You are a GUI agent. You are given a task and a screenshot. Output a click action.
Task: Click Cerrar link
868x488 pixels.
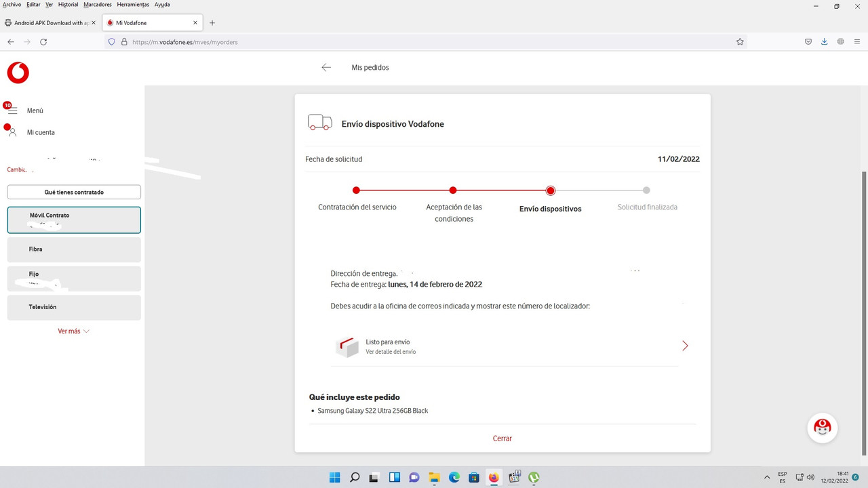(502, 439)
